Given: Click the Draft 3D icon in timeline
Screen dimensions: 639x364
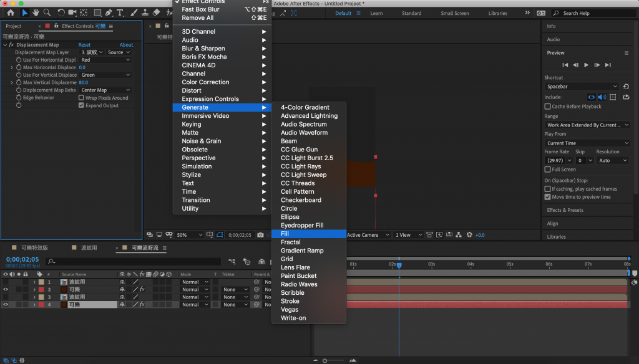Looking at the screenshot, I should coord(246,261).
